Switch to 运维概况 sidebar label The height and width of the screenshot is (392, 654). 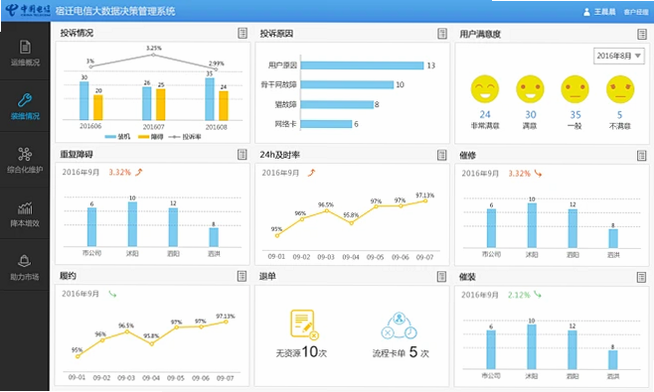[25, 63]
